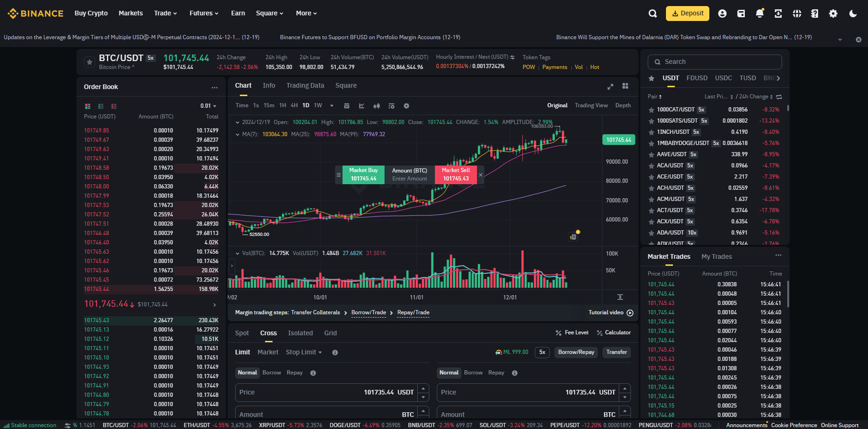Show favorite pairs with the star filter

pos(651,78)
